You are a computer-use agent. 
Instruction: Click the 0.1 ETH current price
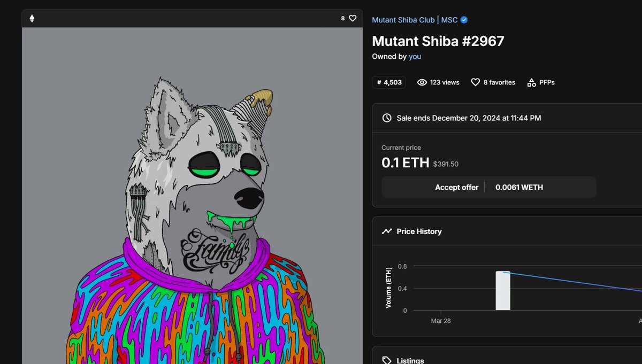pos(406,163)
